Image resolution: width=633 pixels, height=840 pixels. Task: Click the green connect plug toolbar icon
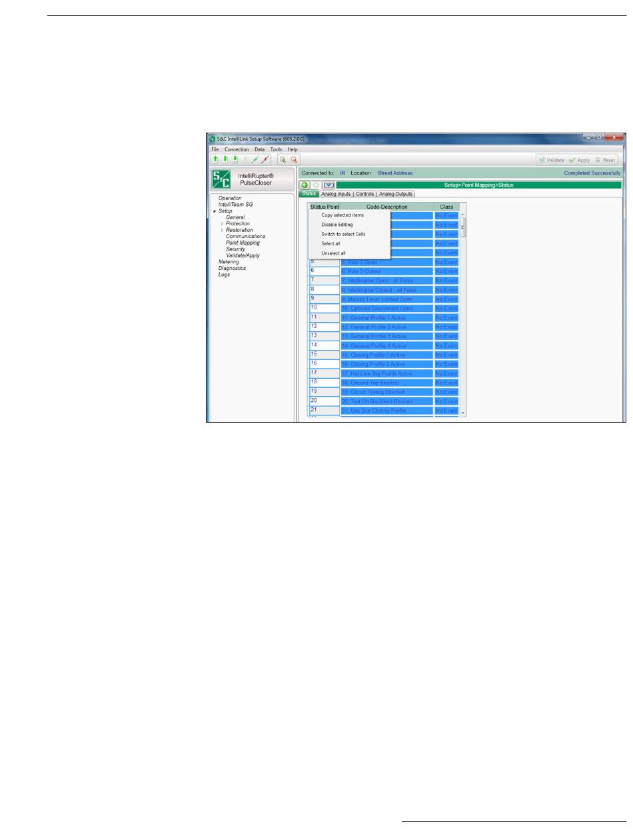(255, 159)
